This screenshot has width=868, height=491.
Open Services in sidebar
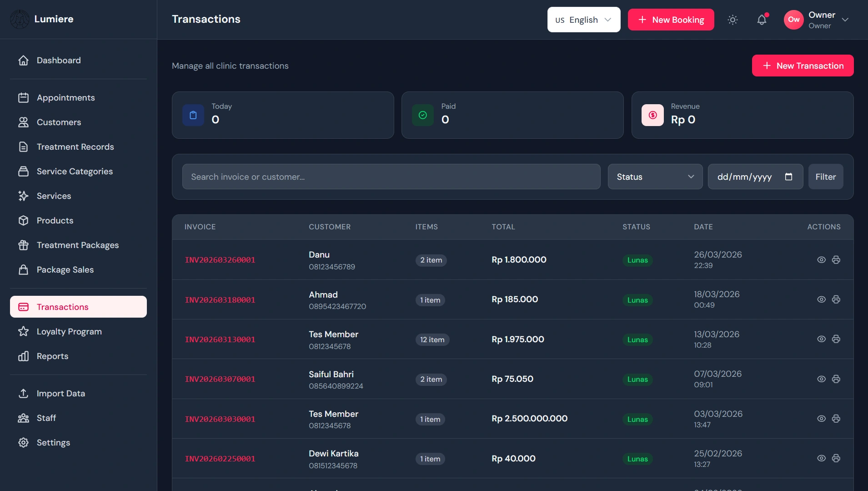[78, 196]
